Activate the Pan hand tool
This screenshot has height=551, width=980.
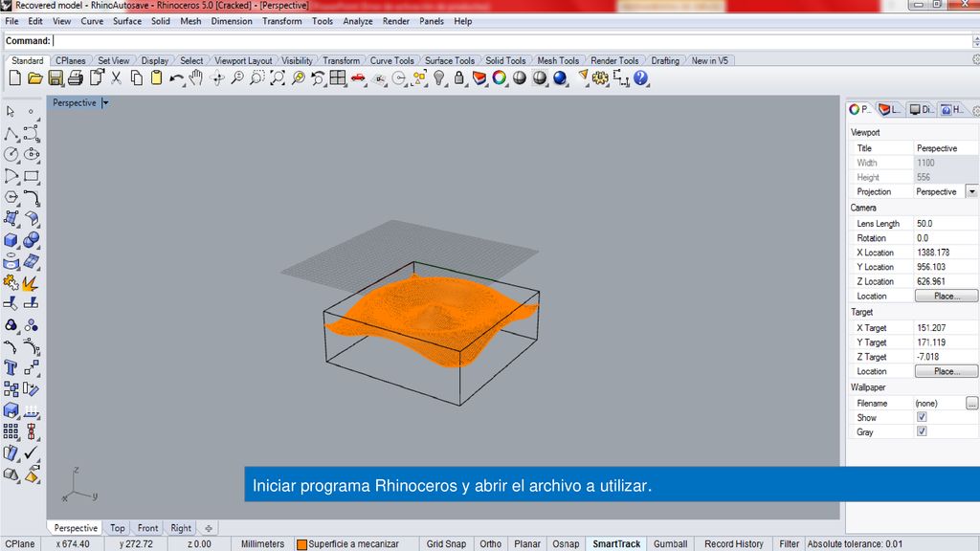click(x=196, y=78)
